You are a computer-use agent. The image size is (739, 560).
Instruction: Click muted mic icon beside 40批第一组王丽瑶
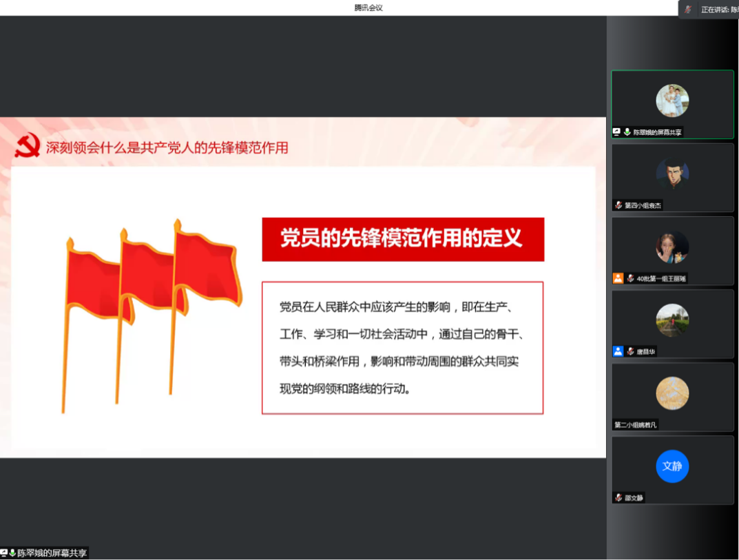(629, 278)
